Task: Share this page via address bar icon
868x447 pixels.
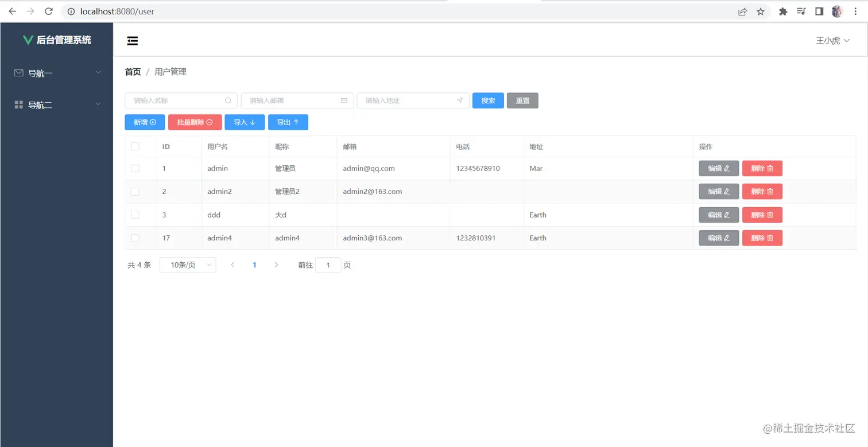Action: 742,11
